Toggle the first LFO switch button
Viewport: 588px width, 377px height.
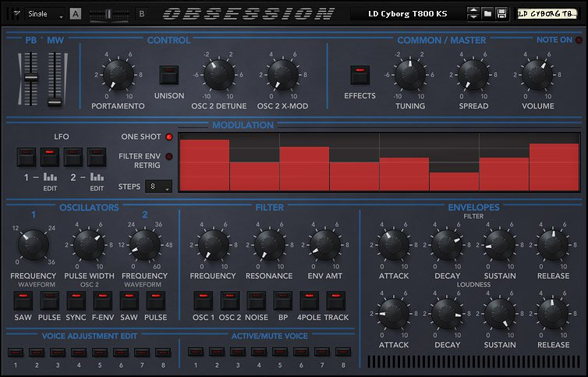coord(27,157)
